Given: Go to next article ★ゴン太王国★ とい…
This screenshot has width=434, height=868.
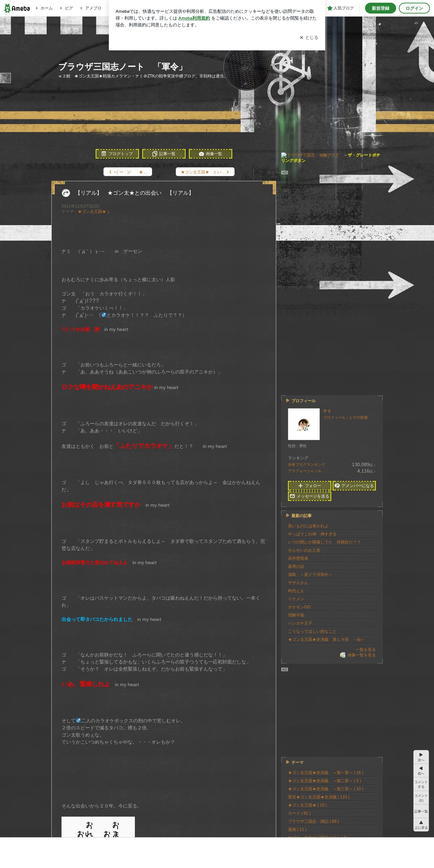Looking at the screenshot, I should (205, 172).
